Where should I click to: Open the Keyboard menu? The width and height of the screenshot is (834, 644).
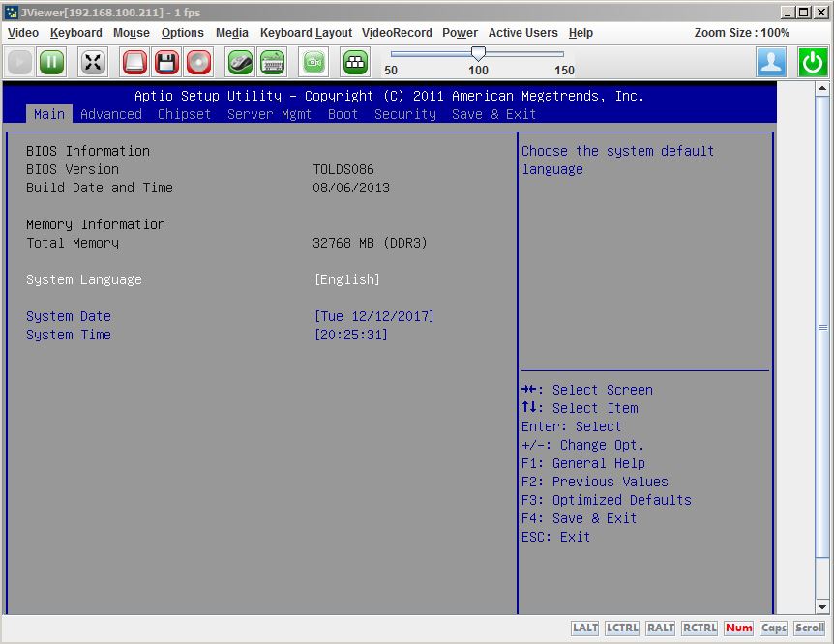tap(76, 33)
